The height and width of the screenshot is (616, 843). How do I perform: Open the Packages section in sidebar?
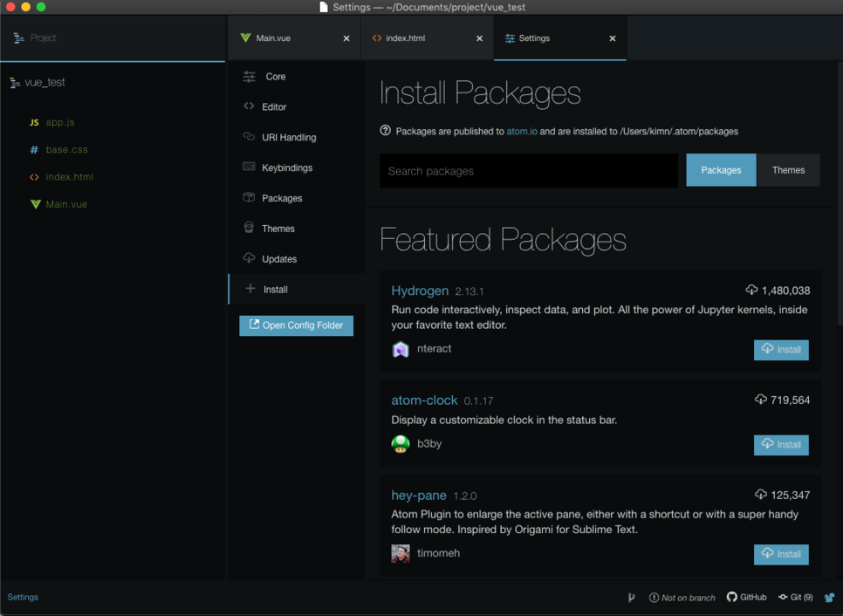[x=297, y=198]
